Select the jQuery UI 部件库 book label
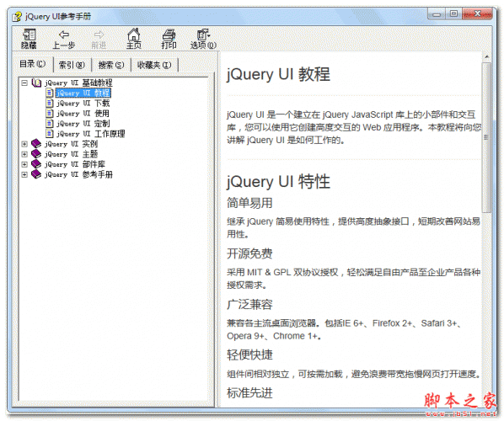This screenshot has width=504, height=421. 75,164
